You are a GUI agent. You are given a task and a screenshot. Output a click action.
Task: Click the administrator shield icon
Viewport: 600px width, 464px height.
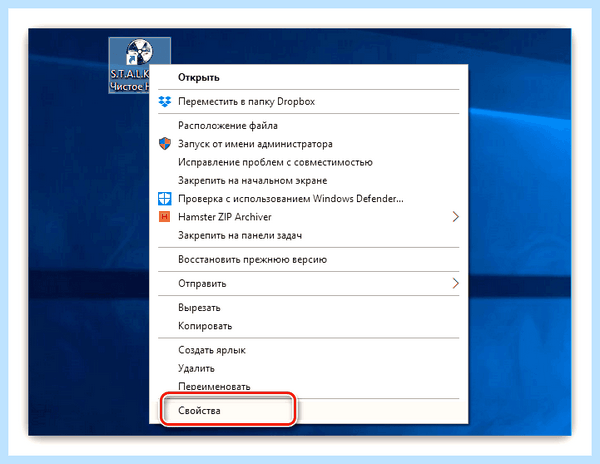click(165, 144)
